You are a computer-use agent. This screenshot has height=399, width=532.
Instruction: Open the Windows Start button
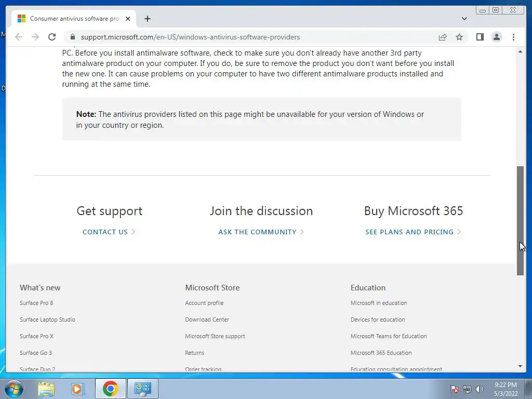click(x=14, y=389)
